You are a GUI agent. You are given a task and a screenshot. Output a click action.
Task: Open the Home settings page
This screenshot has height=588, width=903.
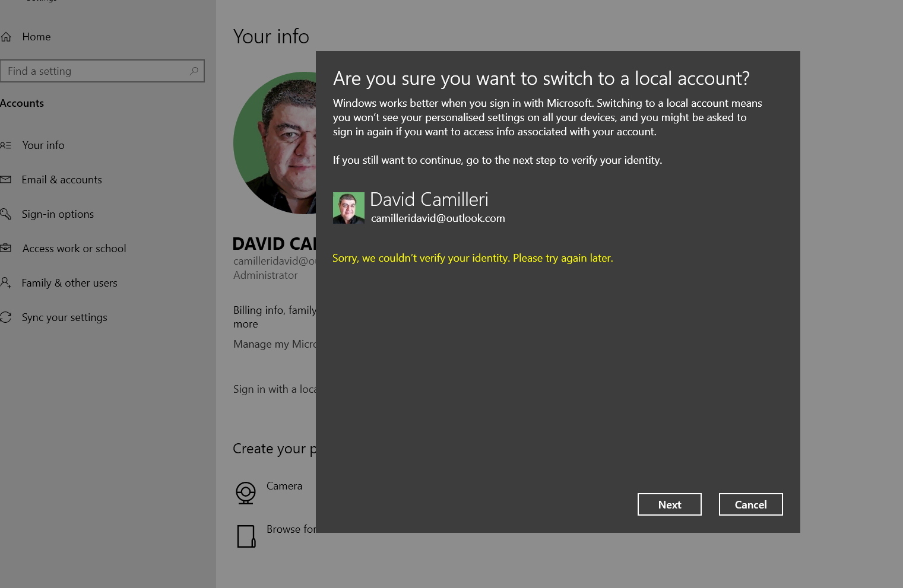click(x=36, y=37)
